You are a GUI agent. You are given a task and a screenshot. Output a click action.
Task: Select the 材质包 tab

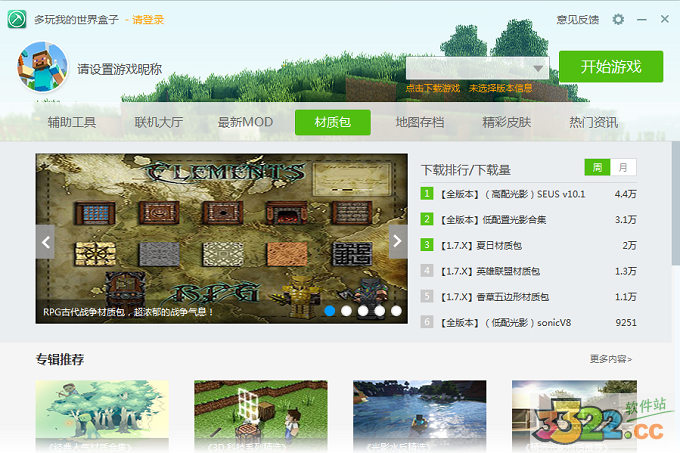[x=333, y=123]
